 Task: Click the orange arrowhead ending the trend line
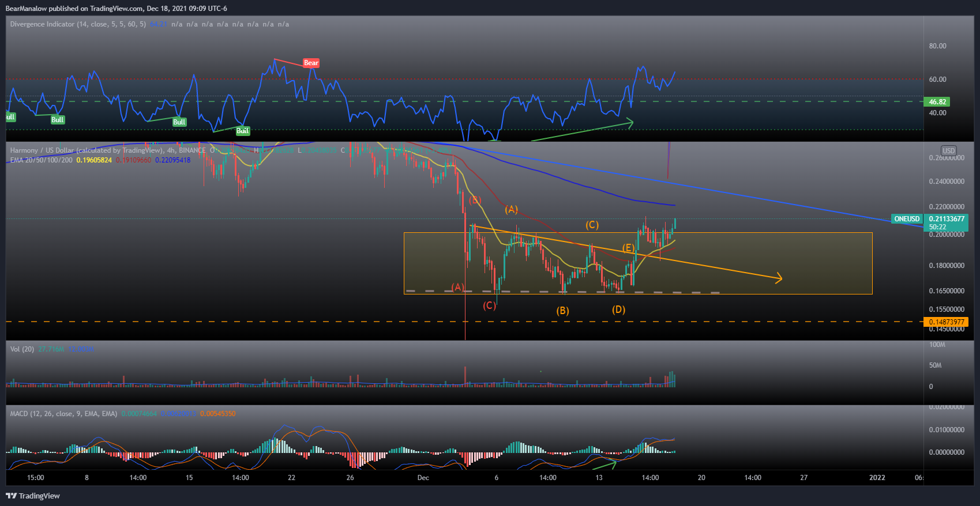(x=779, y=278)
